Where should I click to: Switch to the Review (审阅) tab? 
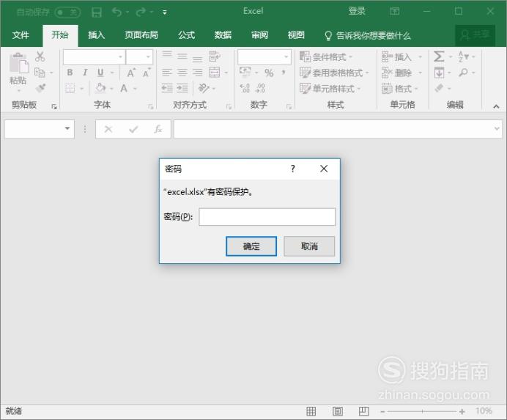pyautogui.click(x=259, y=35)
